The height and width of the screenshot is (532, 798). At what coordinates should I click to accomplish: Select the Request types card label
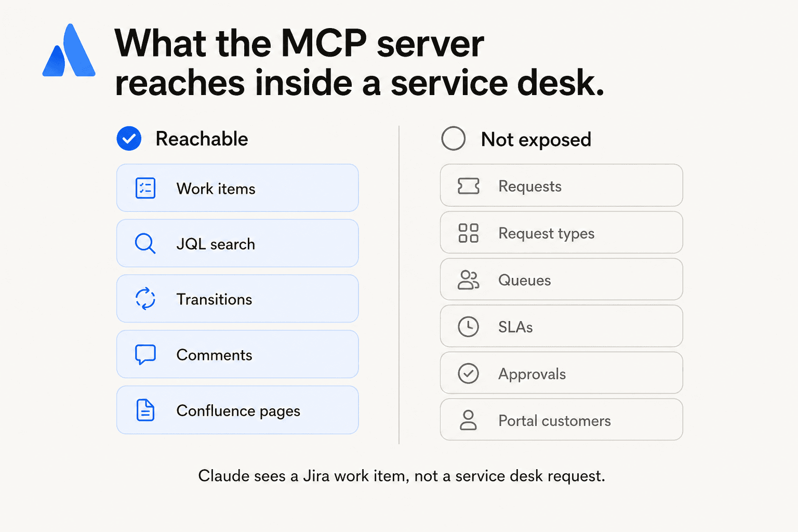tap(547, 234)
